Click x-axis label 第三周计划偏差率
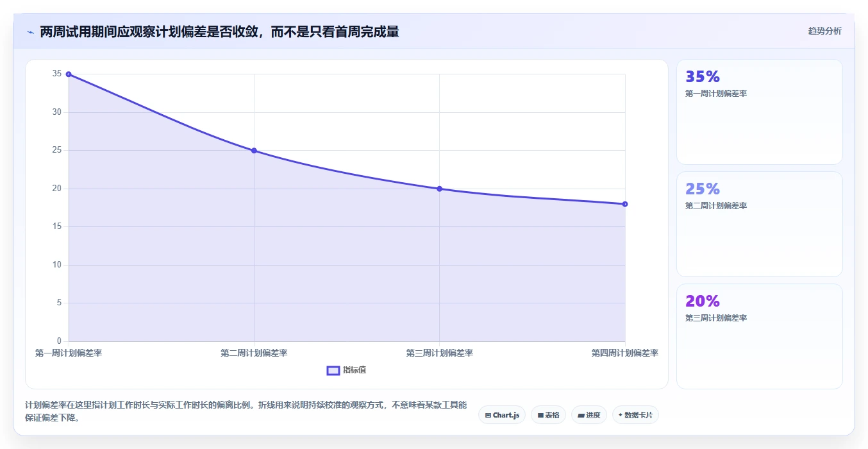This screenshot has height=449, width=868. click(439, 353)
